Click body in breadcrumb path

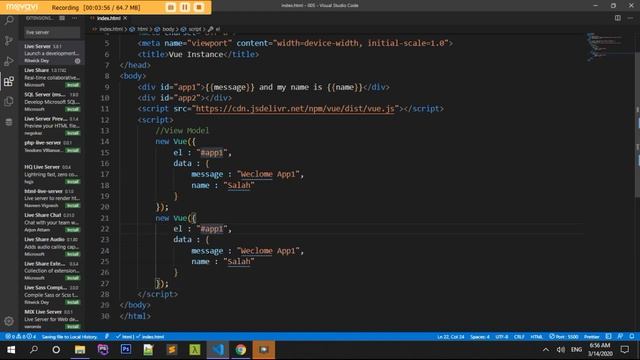pyautogui.click(x=168, y=29)
